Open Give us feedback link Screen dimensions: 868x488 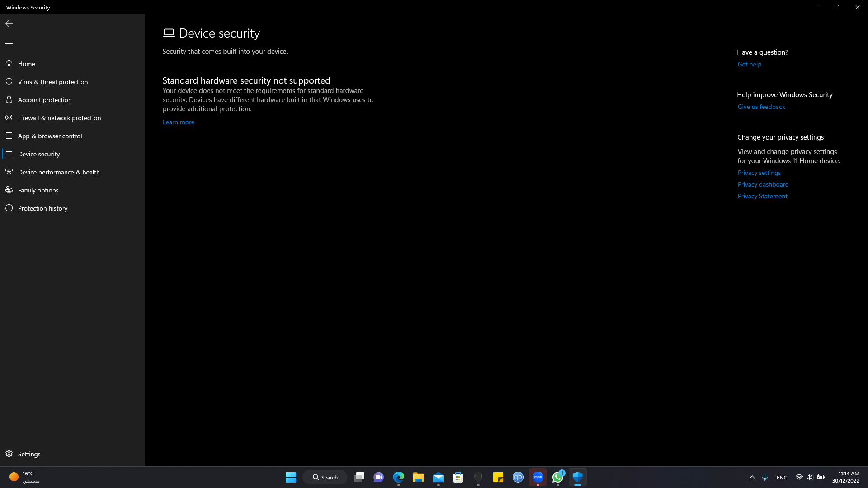coord(761,107)
